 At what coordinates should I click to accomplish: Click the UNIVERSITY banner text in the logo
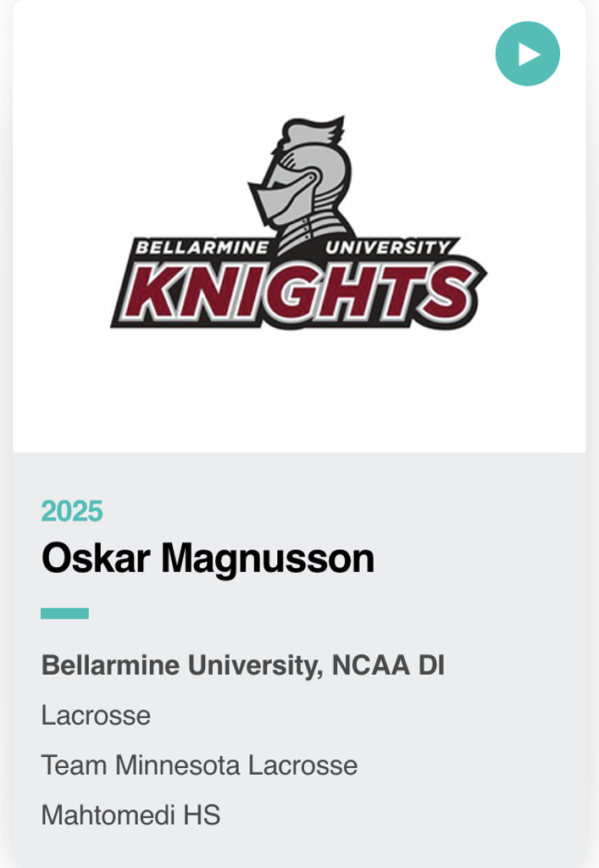point(388,248)
